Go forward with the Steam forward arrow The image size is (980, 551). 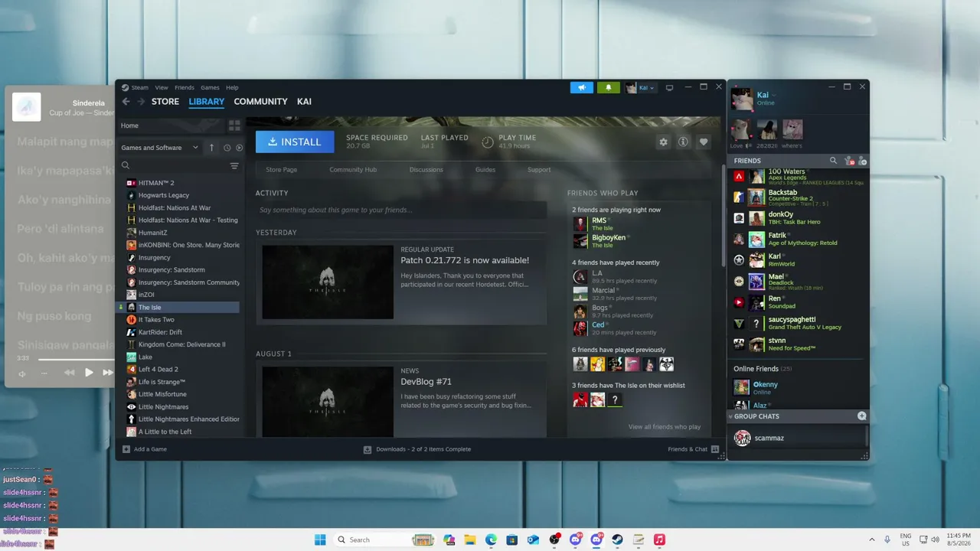click(x=141, y=102)
